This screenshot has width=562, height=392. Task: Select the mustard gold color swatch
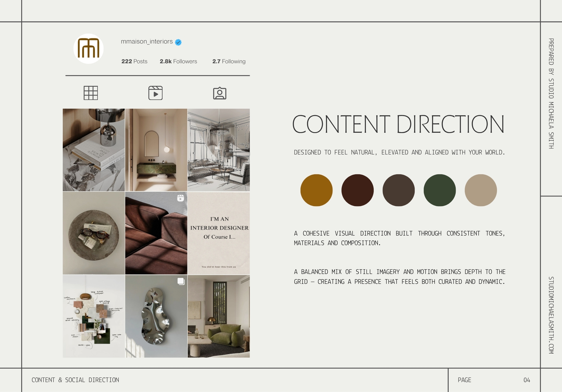pyautogui.click(x=316, y=190)
